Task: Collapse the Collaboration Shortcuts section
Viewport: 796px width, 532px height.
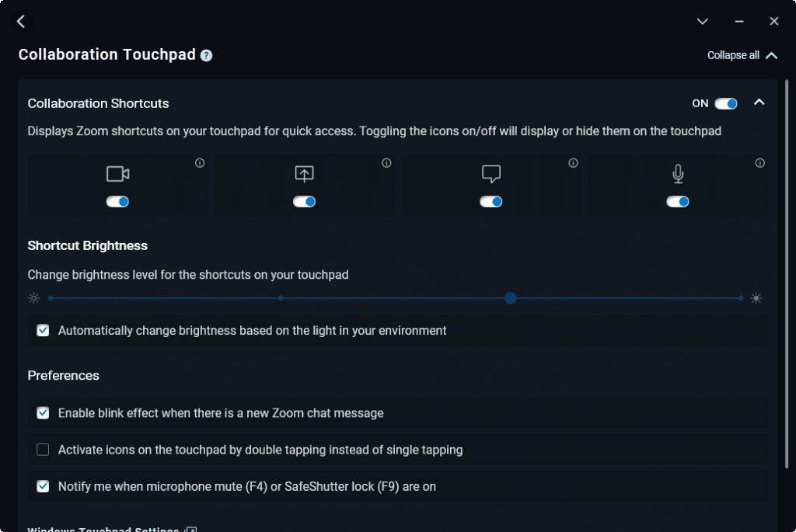Action: point(759,103)
